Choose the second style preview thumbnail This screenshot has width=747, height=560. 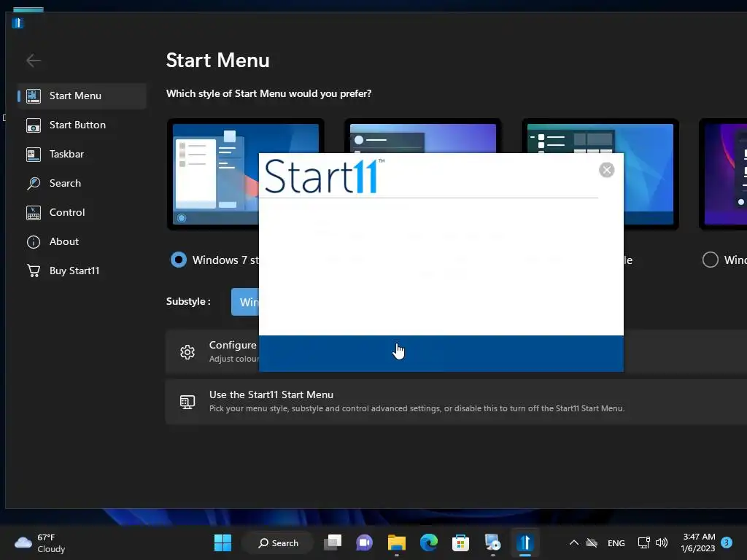coord(422,136)
